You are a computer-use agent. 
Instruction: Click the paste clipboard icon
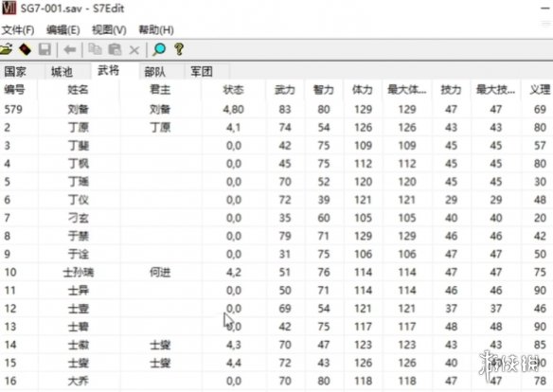pos(115,49)
